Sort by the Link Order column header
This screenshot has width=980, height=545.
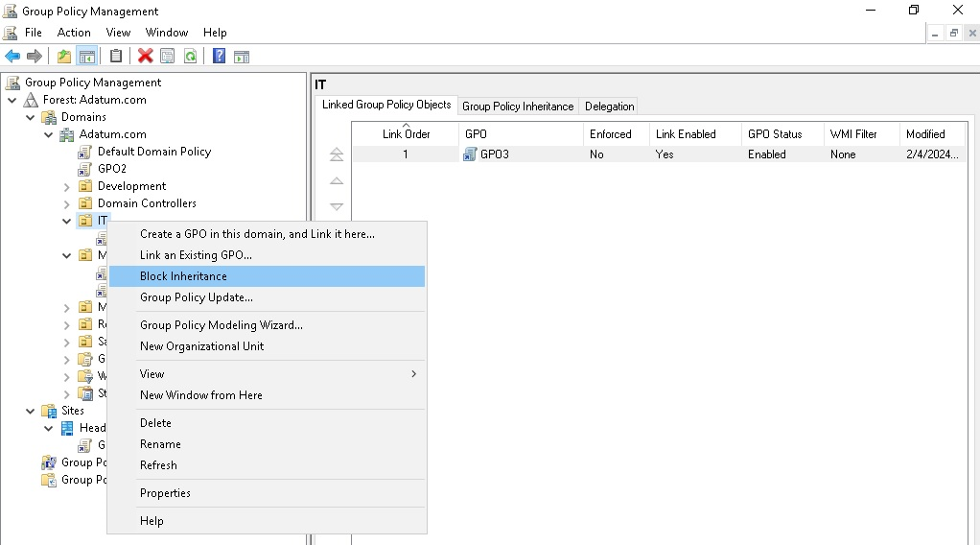pyautogui.click(x=406, y=134)
